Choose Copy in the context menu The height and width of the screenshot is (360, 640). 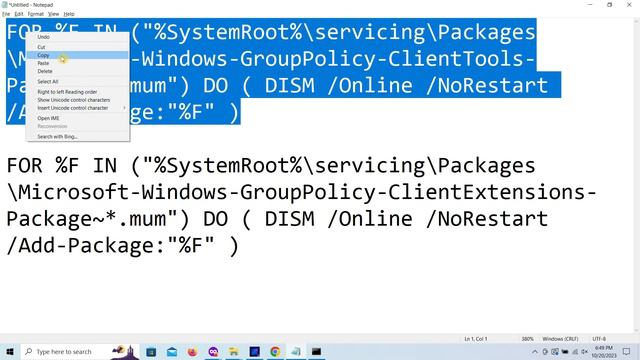[x=78, y=55]
